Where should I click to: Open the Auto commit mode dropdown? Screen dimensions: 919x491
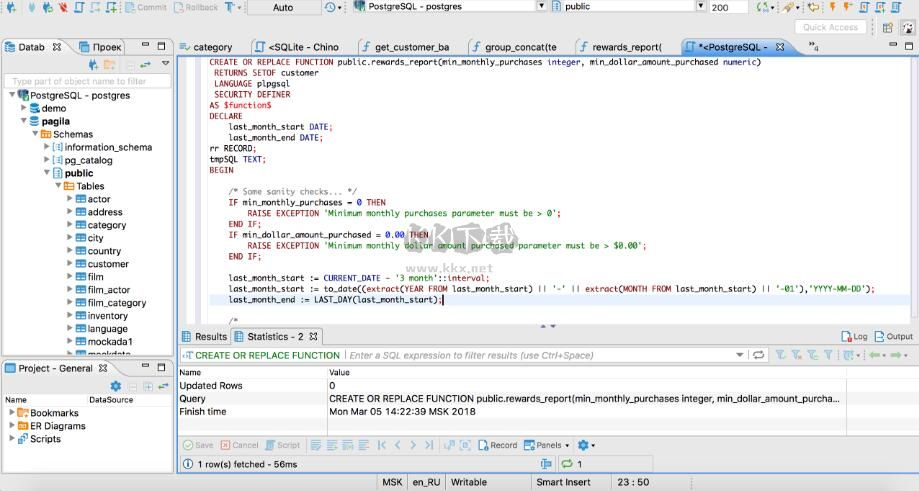283,7
